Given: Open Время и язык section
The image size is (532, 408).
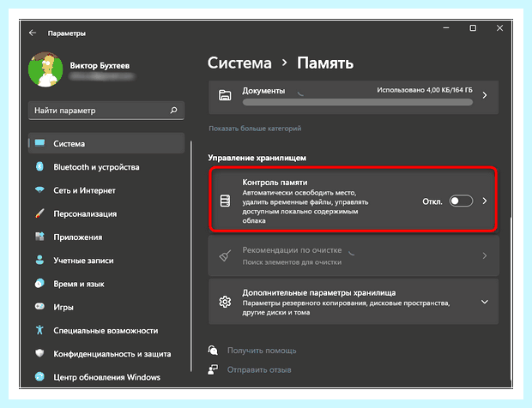Looking at the screenshot, I should pyautogui.click(x=106, y=284).
